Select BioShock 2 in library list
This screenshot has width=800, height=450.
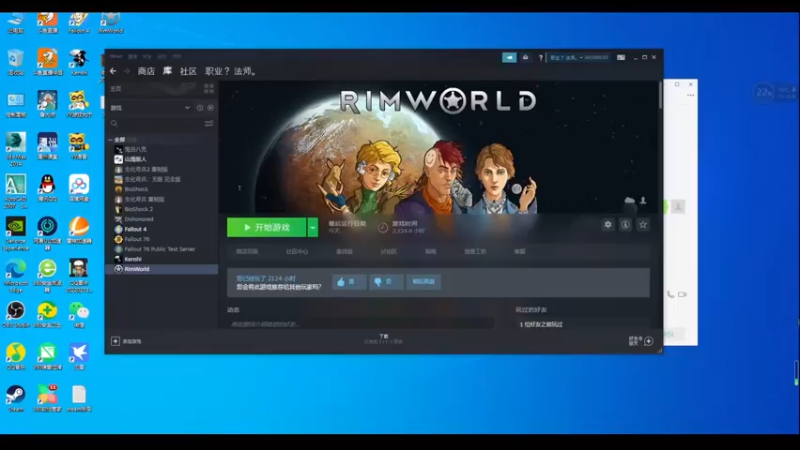click(x=139, y=209)
